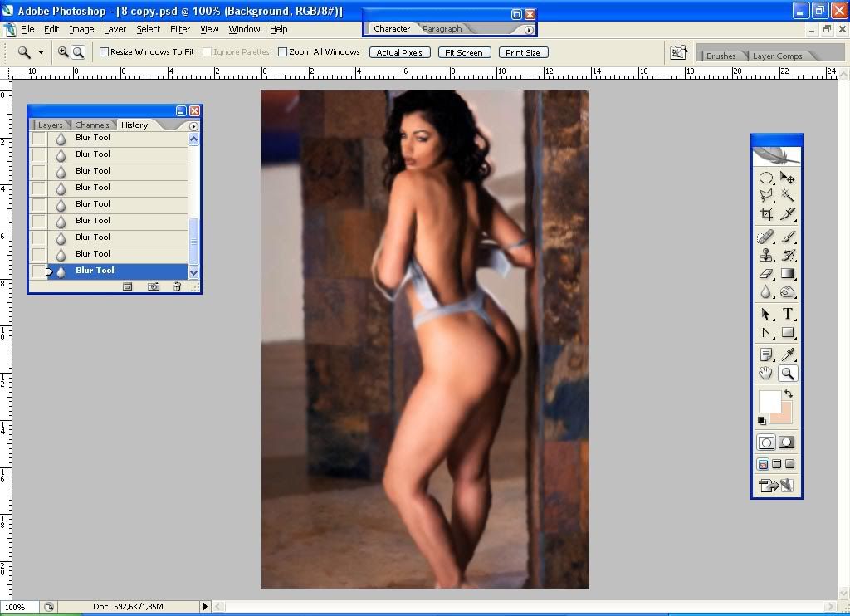Select the Move tool
850x616 pixels.
coord(787,178)
